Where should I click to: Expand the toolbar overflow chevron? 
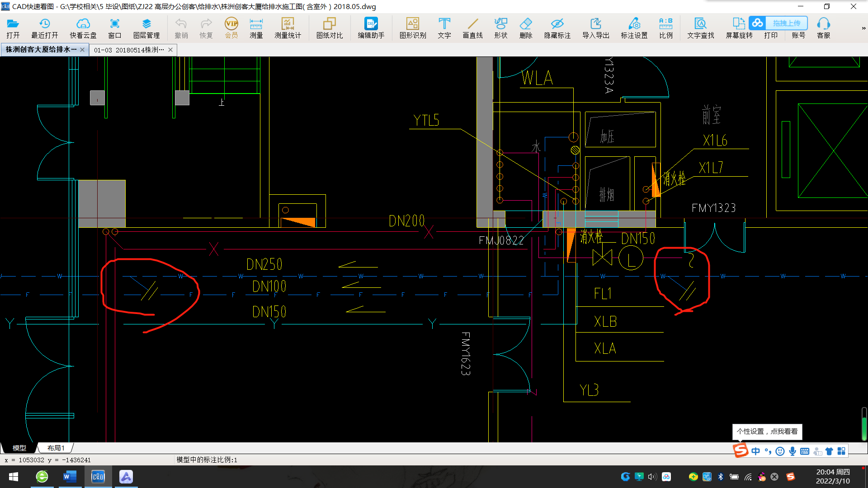coord(863,28)
